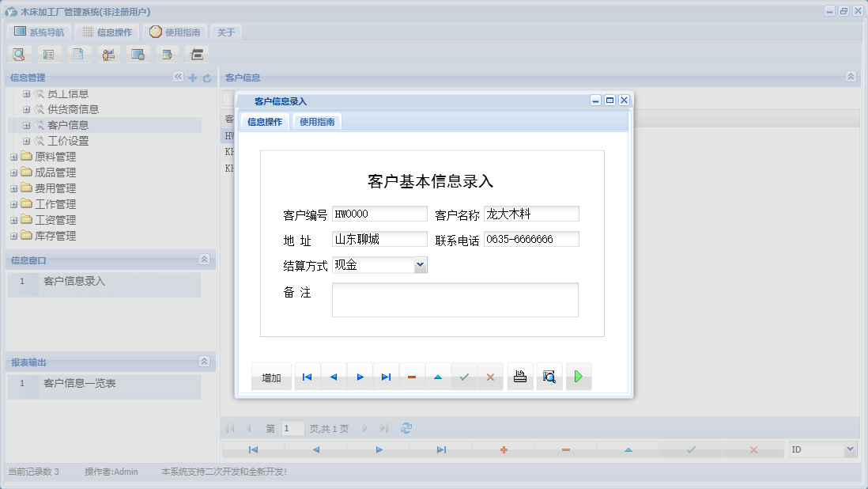The width and height of the screenshot is (868, 489).
Task: Click the blank document icon in the toolbar
Action: coord(78,54)
